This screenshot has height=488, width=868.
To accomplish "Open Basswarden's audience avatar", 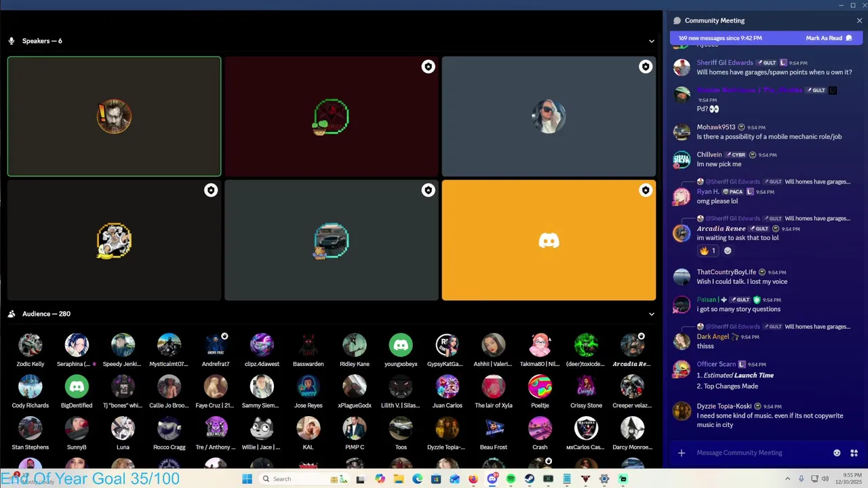I will (x=308, y=345).
